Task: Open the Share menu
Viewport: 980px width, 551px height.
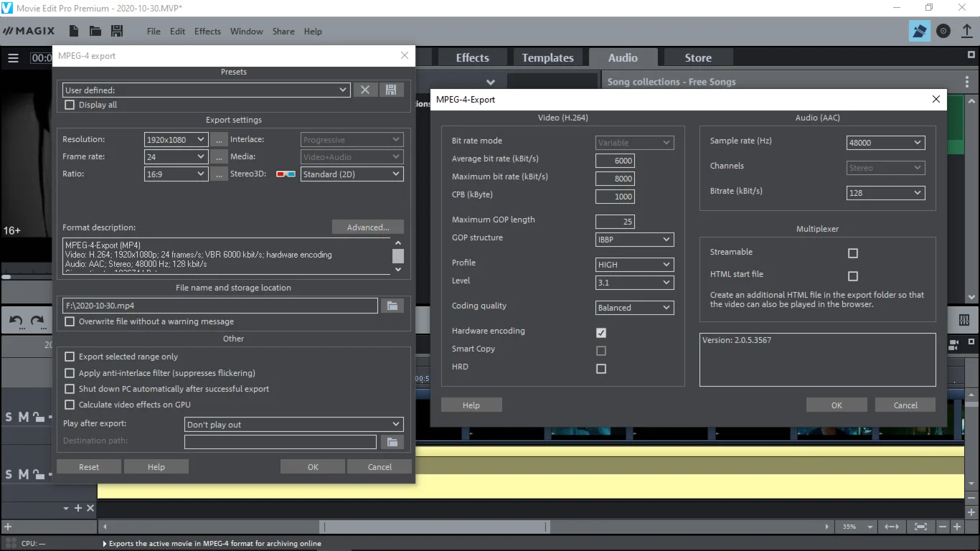Action: click(283, 32)
